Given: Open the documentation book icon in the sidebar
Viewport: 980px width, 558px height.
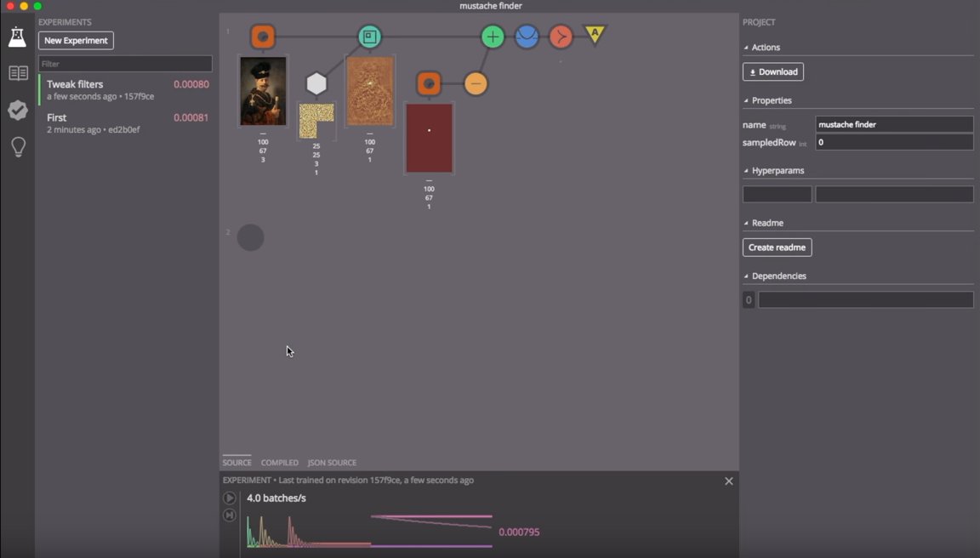Looking at the screenshot, I should point(18,73).
